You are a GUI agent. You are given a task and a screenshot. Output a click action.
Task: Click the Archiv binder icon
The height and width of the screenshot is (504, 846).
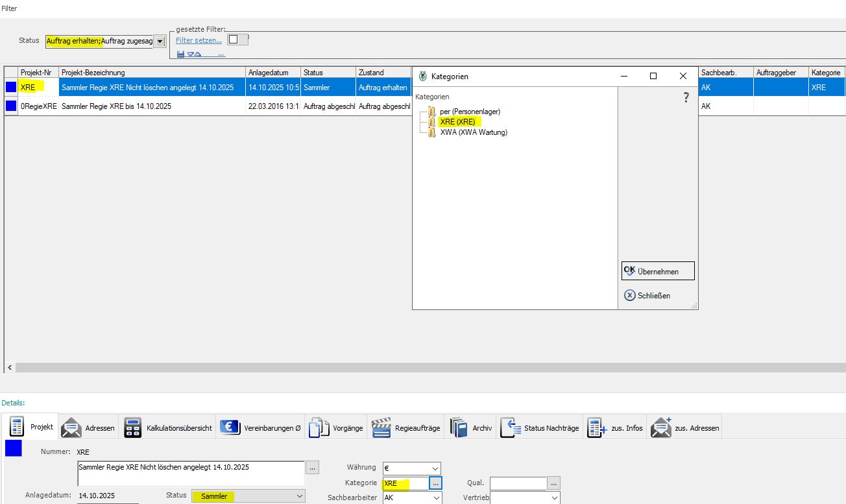459,427
